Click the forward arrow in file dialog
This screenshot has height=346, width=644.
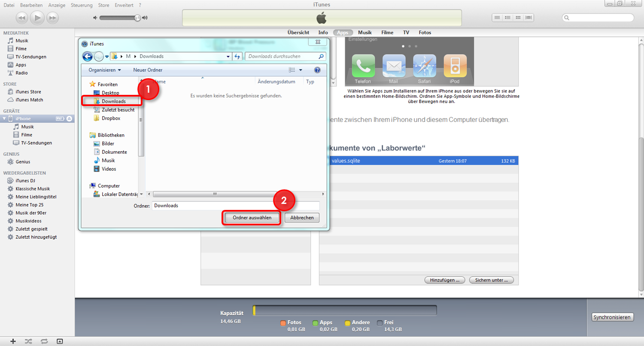(x=99, y=56)
